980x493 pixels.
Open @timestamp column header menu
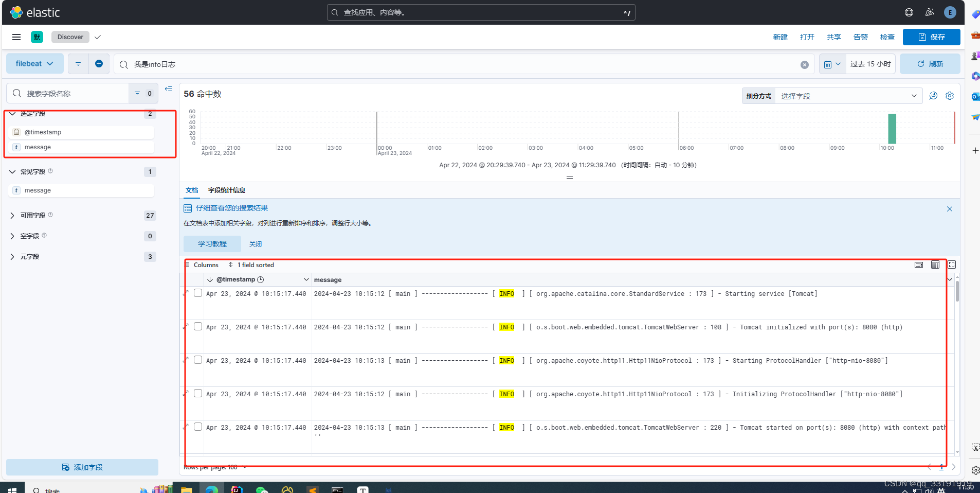coord(306,279)
